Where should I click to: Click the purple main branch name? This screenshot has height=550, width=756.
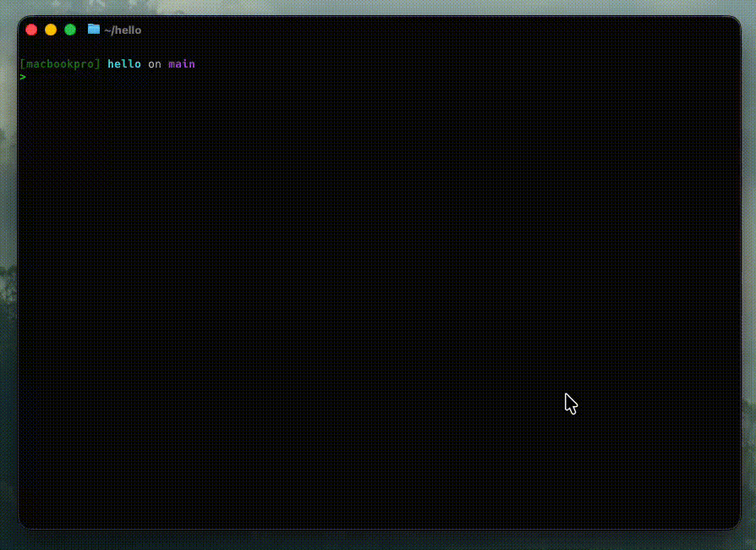click(182, 64)
